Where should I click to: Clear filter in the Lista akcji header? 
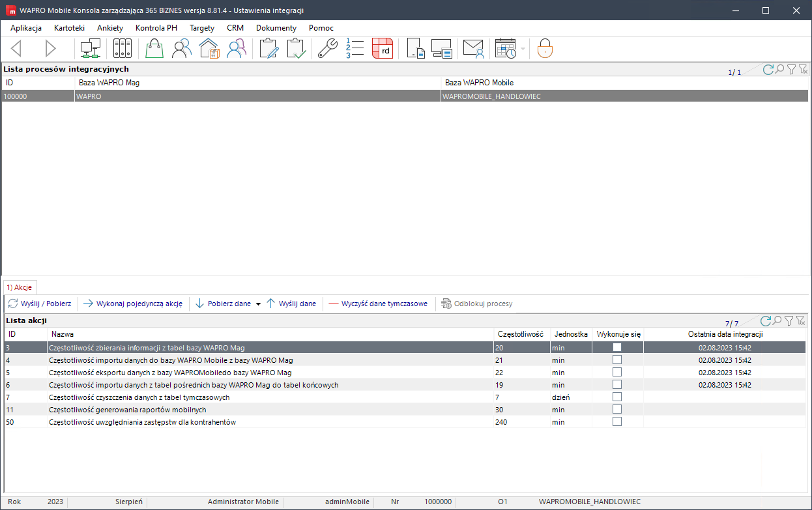[801, 320]
